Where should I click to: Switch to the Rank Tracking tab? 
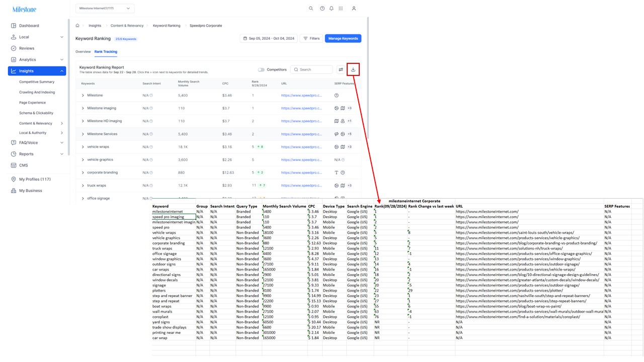(106, 52)
